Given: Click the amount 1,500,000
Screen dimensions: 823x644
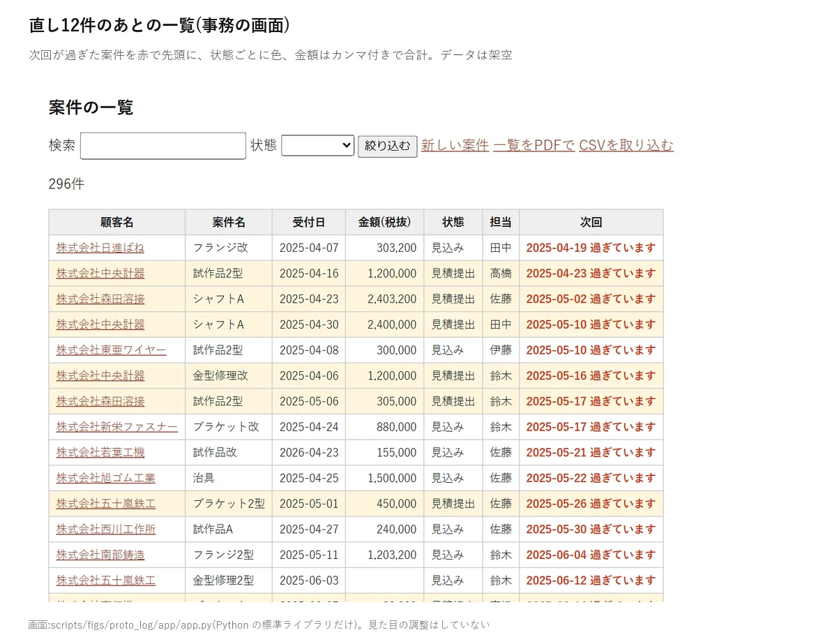Looking at the screenshot, I should click(x=391, y=478).
